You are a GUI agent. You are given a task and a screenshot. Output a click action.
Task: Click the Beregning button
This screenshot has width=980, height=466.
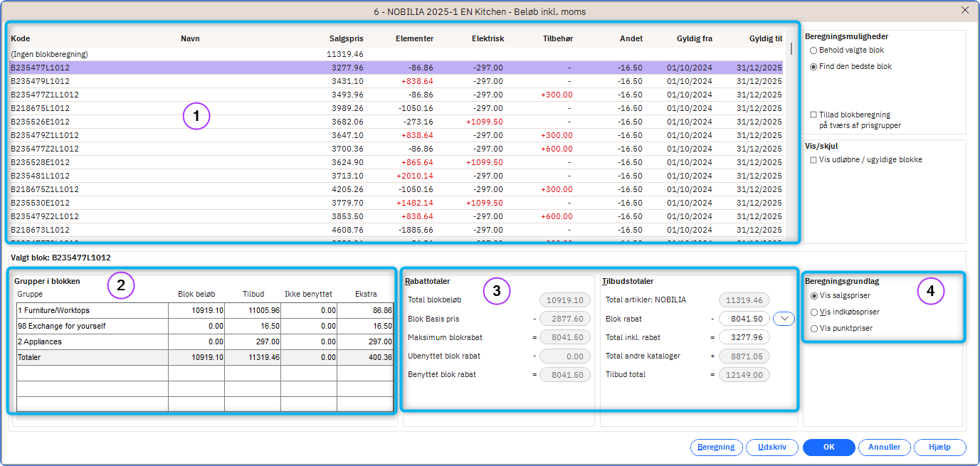[716, 448]
